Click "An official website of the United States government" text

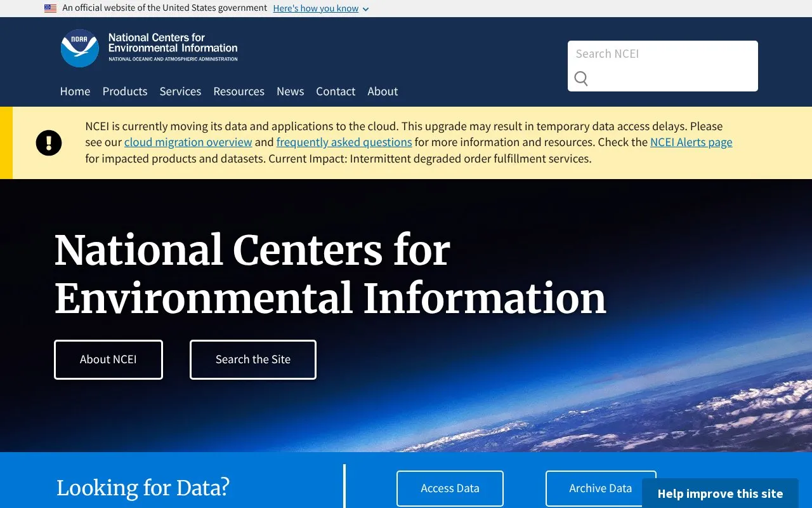coord(165,8)
